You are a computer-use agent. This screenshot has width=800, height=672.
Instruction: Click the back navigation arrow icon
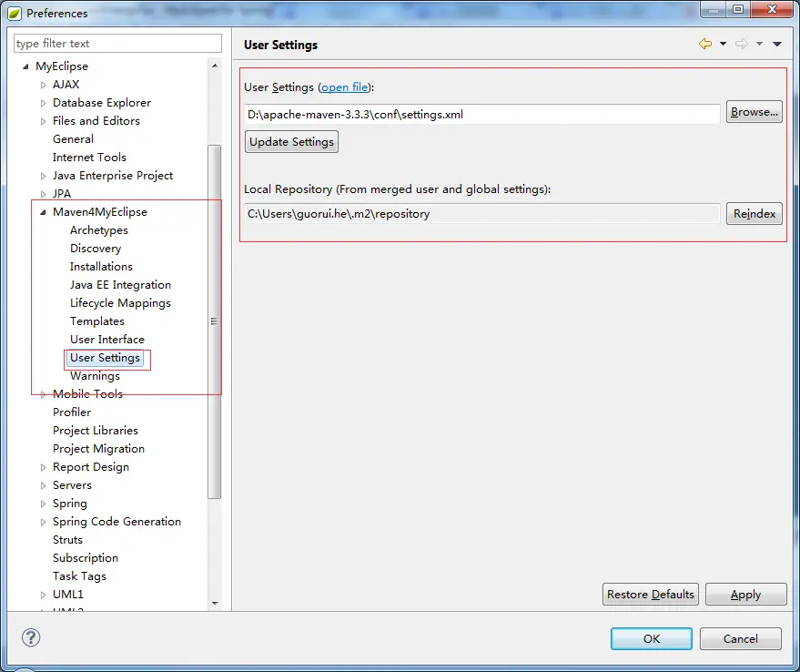705,44
